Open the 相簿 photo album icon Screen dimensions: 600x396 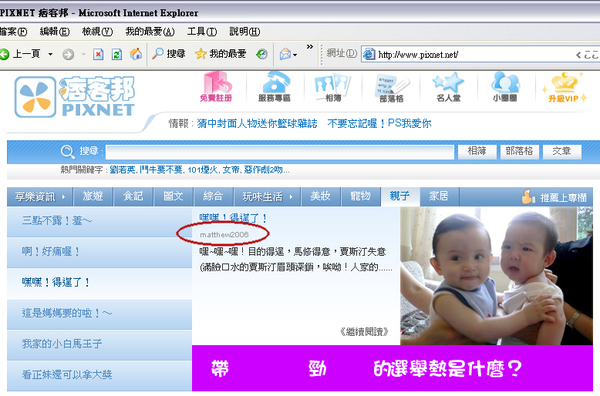click(333, 87)
